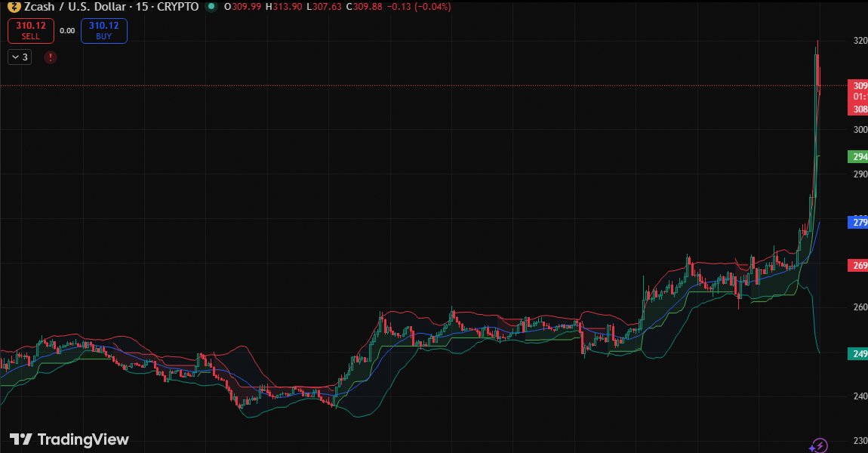Click the red exclamation warning icon
The image size is (868, 453).
pos(50,57)
